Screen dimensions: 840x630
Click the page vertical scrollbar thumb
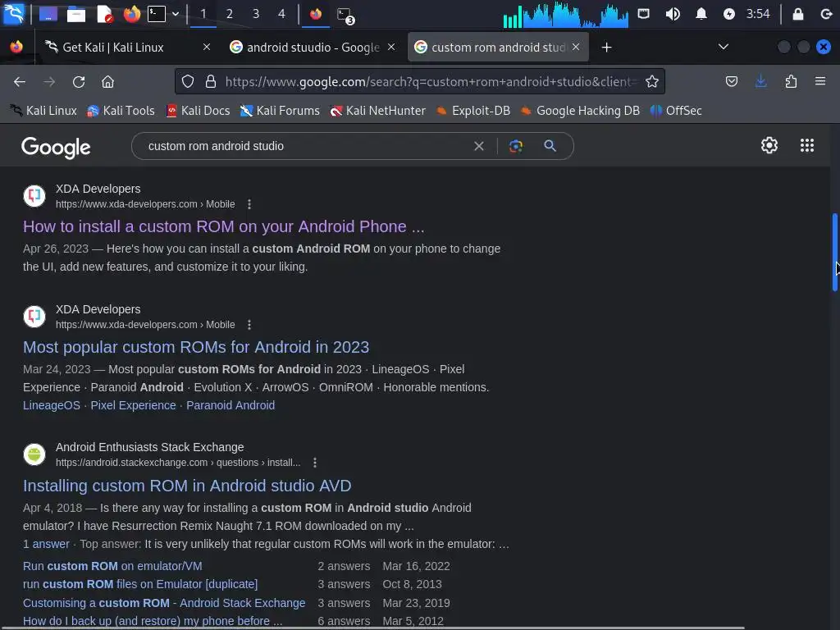[834, 252]
